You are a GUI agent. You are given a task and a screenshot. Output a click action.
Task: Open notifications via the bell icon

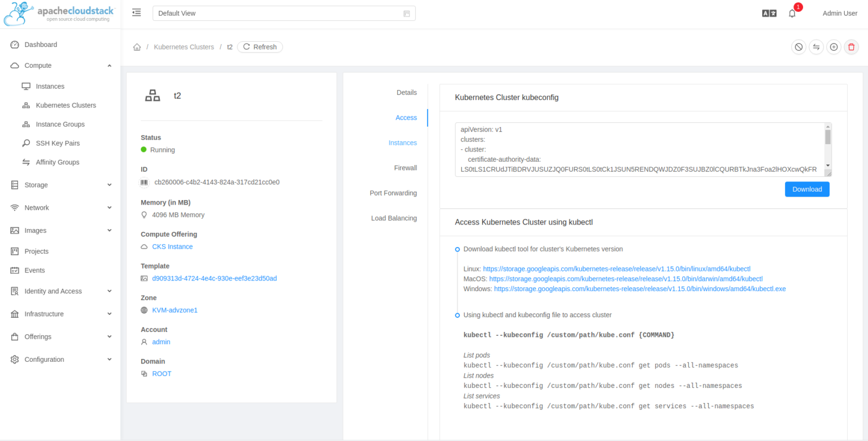pos(792,13)
